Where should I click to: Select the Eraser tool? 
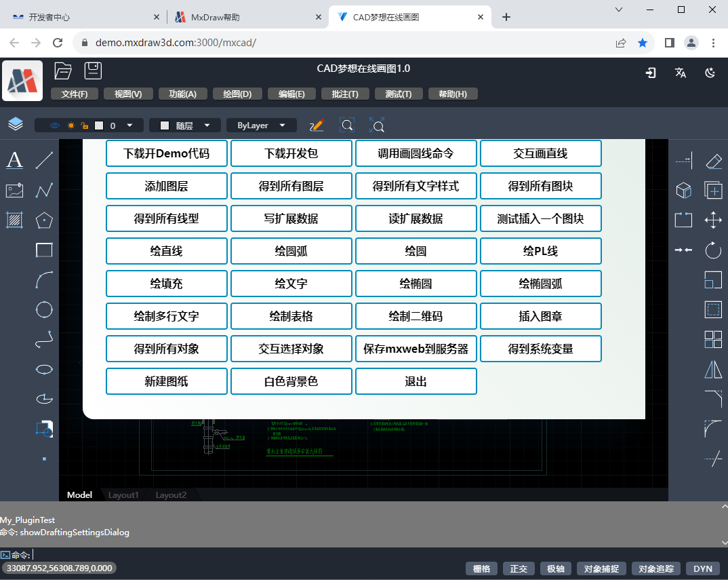click(x=713, y=161)
